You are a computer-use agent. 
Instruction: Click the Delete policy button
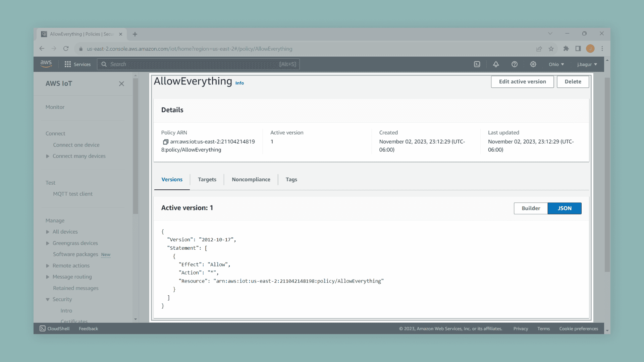pos(573,82)
